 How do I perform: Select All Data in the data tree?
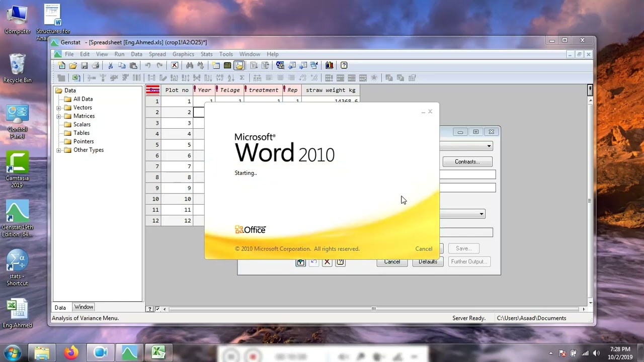(x=83, y=99)
